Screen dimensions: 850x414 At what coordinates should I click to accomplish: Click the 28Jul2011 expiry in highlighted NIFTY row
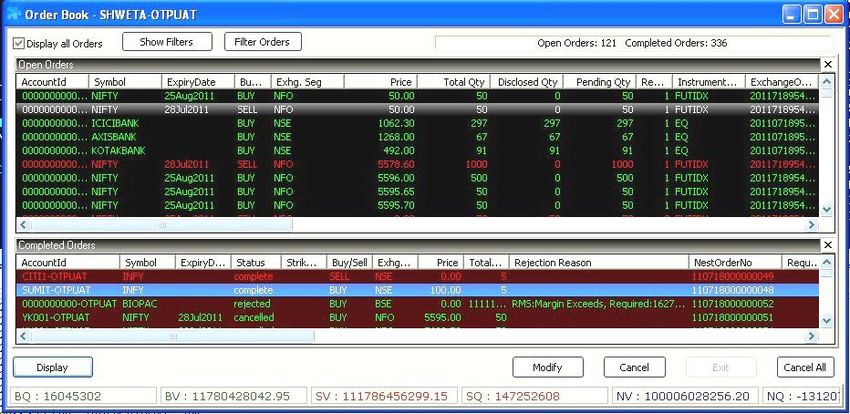click(185, 109)
